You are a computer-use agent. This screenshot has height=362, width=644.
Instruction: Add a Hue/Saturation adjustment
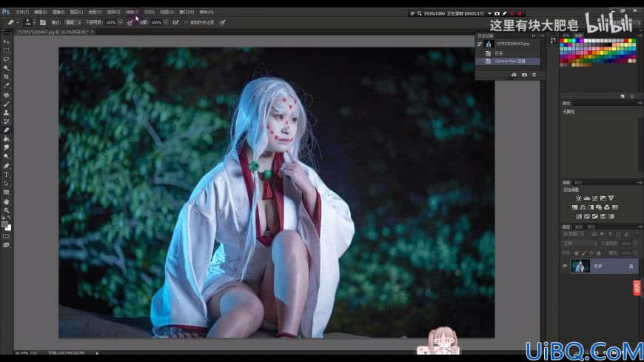pyautogui.click(x=574, y=207)
